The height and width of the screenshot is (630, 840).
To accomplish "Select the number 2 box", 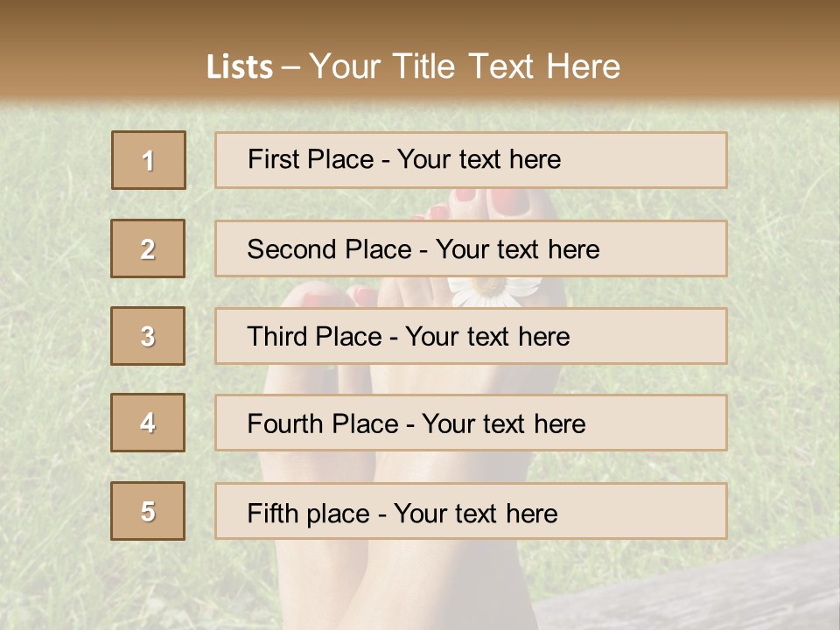I will 148,248.
